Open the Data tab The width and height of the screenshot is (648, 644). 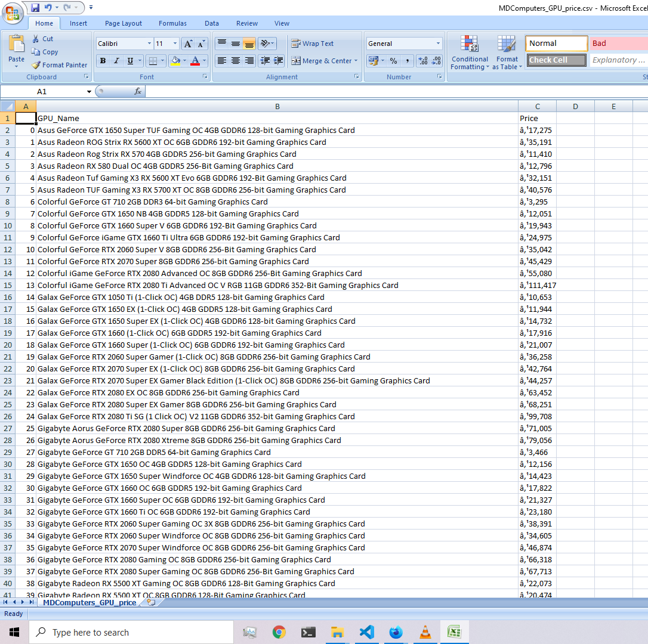212,23
